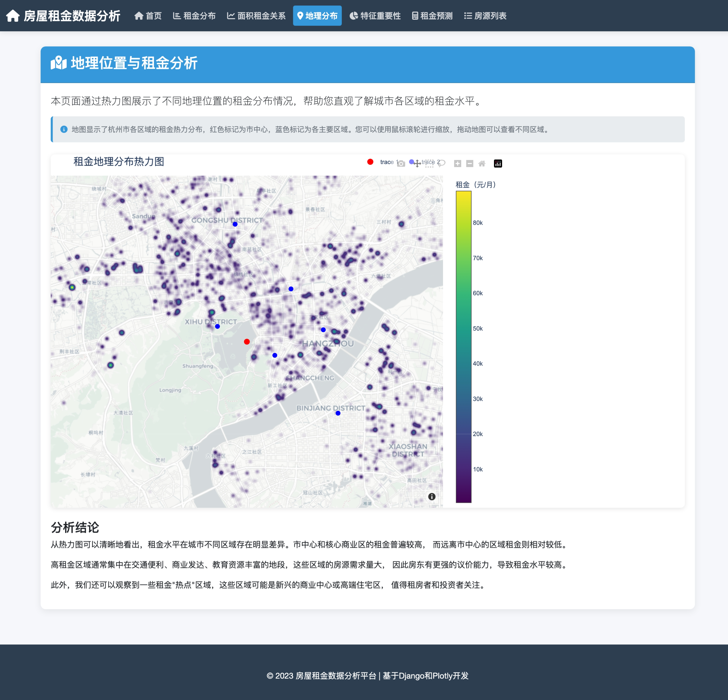Click 房屋租金数据分析 brand title
This screenshot has height=700, width=728.
72,16
